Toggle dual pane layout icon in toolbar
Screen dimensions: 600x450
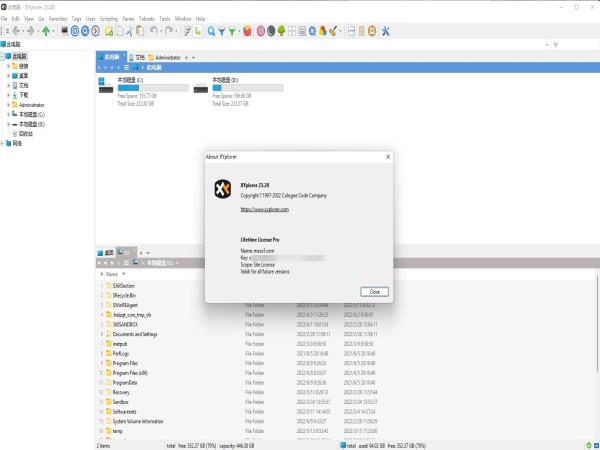point(351,31)
